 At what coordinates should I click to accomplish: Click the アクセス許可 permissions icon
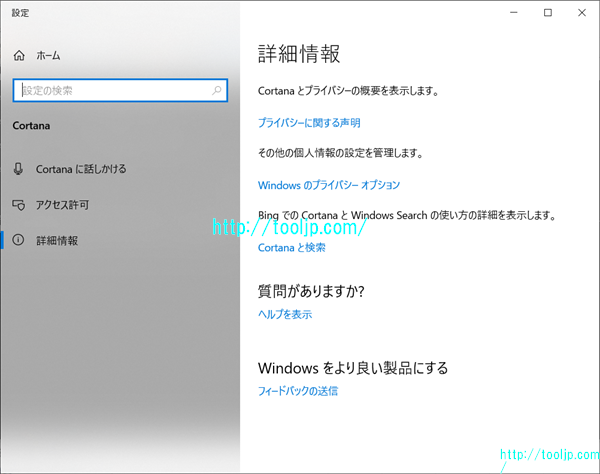[x=19, y=205]
